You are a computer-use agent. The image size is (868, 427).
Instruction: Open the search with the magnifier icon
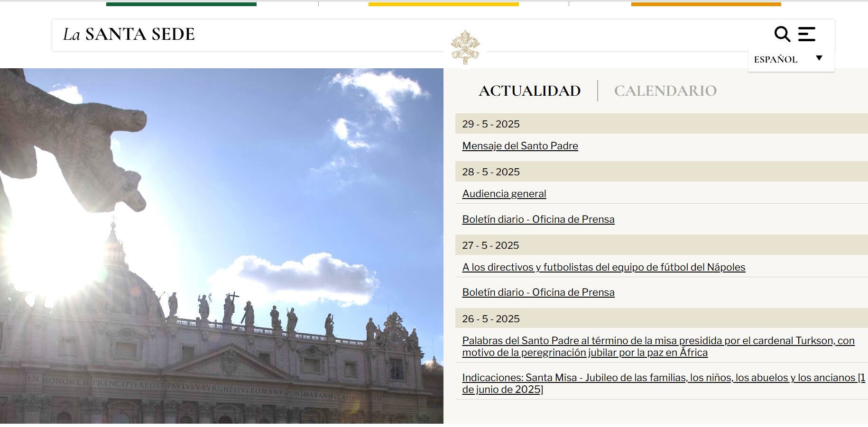click(x=782, y=33)
